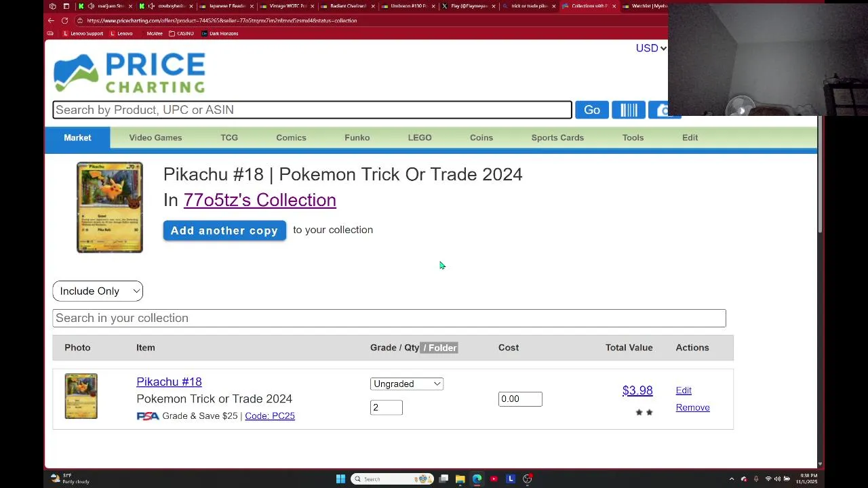Open File Explorer from taskbar

460,479
